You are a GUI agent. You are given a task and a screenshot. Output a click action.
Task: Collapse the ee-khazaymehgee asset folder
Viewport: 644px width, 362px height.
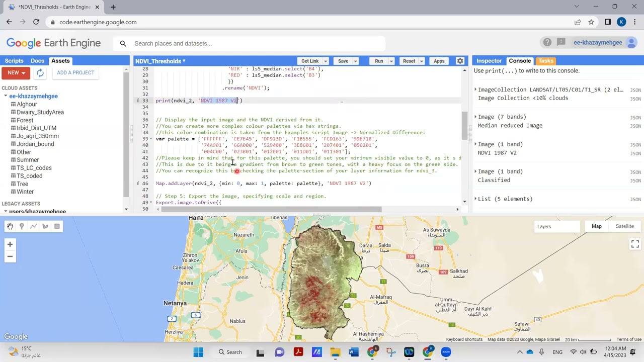pyautogui.click(x=6, y=96)
